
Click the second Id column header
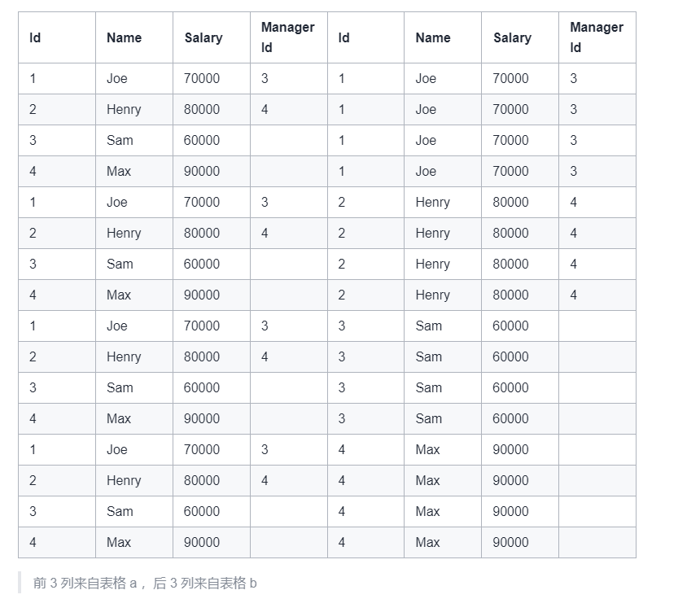[343, 37]
